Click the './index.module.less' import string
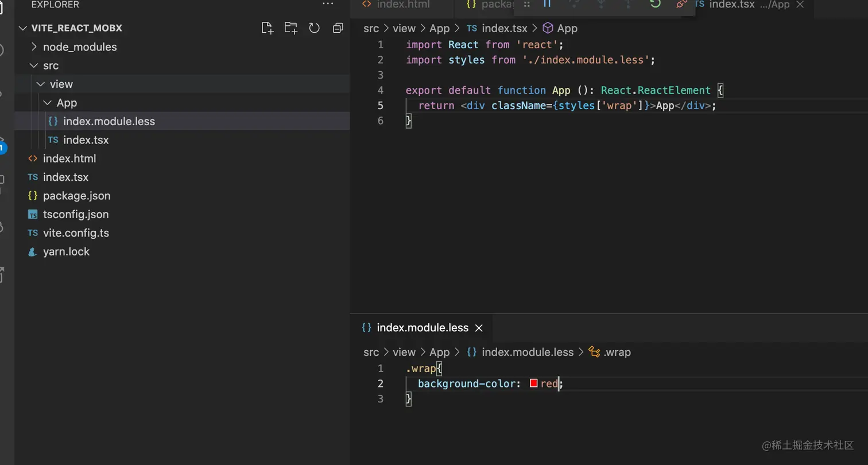The width and height of the screenshot is (868, 465). 586,60
